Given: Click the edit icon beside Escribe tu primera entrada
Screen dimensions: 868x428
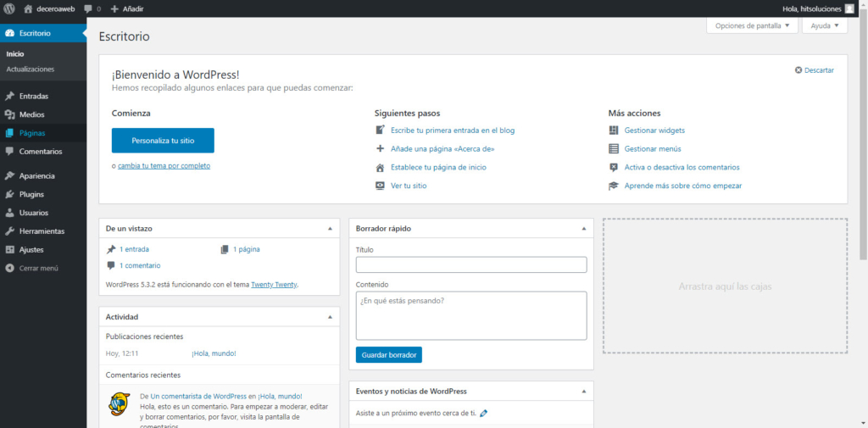Looking at the screenshot, I should 381,131.
